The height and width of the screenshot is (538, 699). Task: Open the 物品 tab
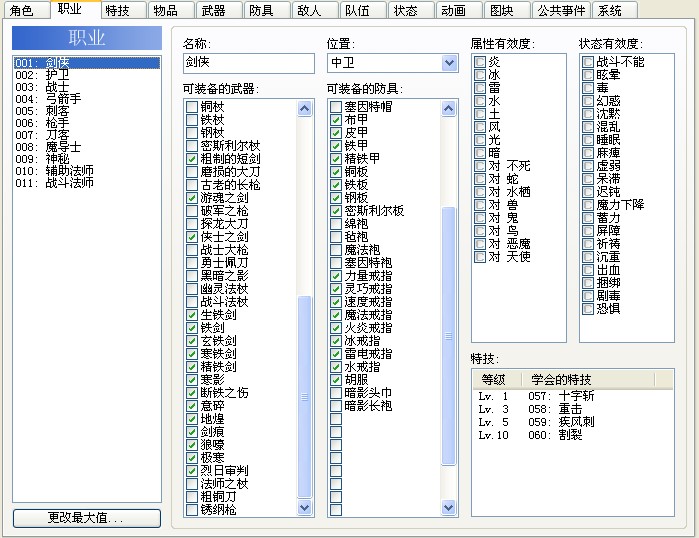point(171,10)
